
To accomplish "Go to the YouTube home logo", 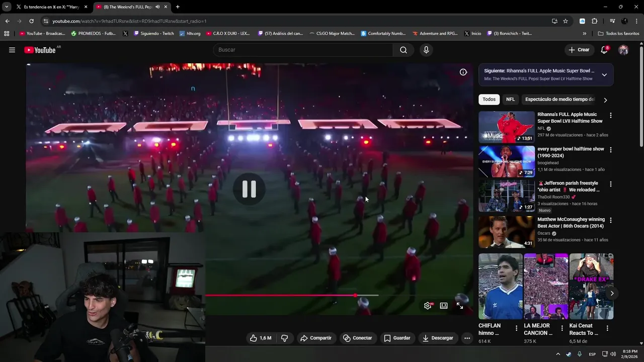I will point(40,50).
